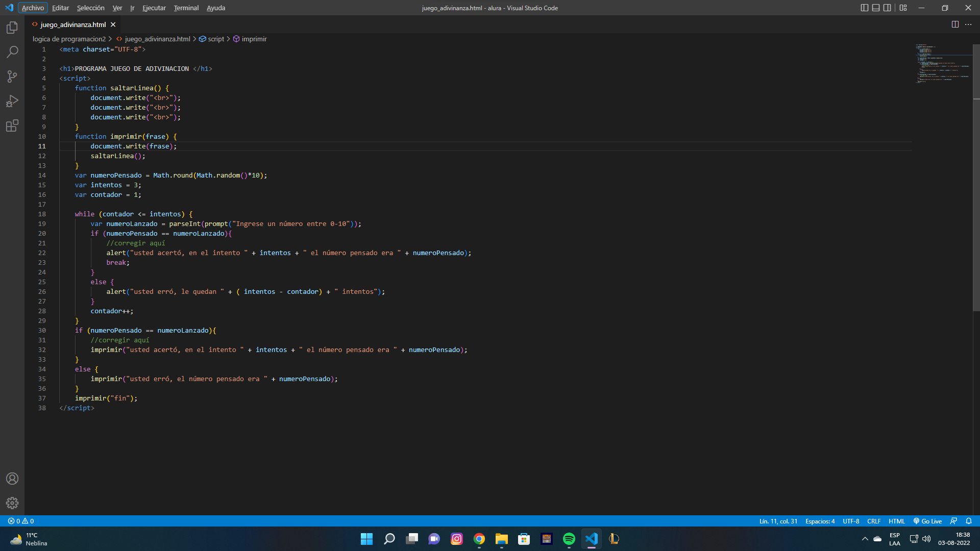Click breadcrumb file juego_adivinanza.html
Viewport: 980px width, 551px height.
(153, 39)
